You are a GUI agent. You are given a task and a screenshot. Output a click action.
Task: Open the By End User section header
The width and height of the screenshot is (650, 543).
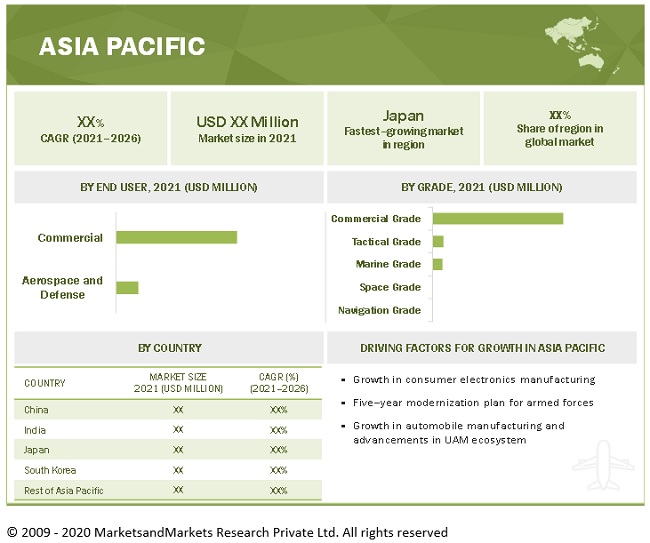coord(169,187)
